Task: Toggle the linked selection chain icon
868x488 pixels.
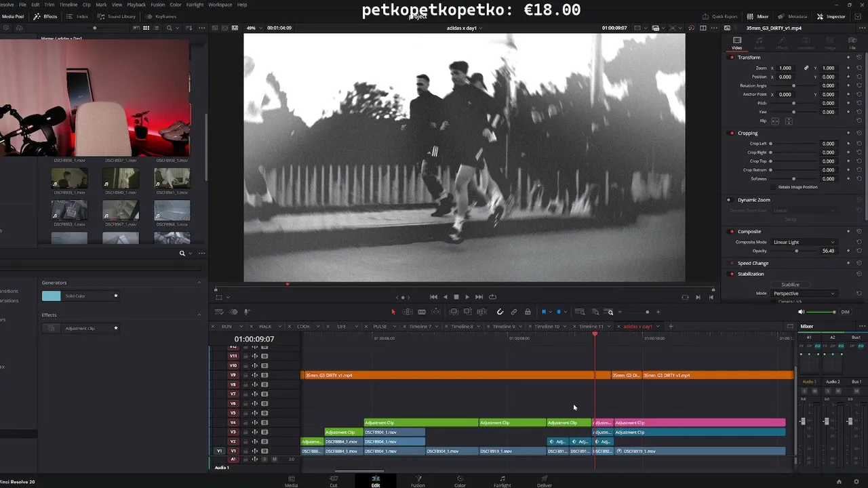Action: (x=514, y=312)
